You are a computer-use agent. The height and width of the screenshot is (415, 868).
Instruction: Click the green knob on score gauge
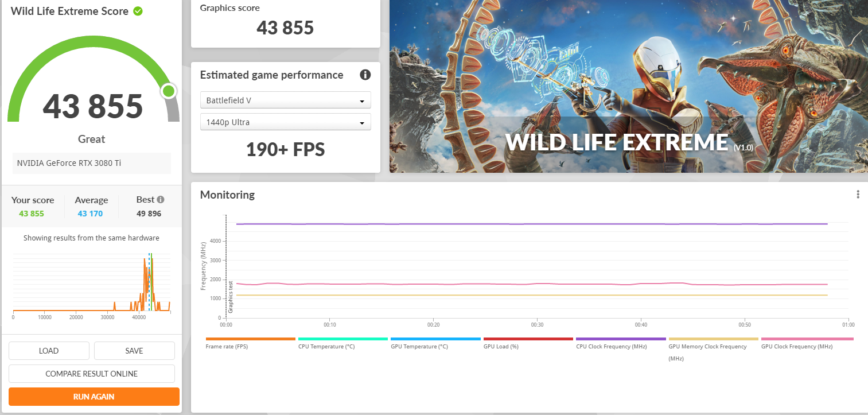click(169, 91)
